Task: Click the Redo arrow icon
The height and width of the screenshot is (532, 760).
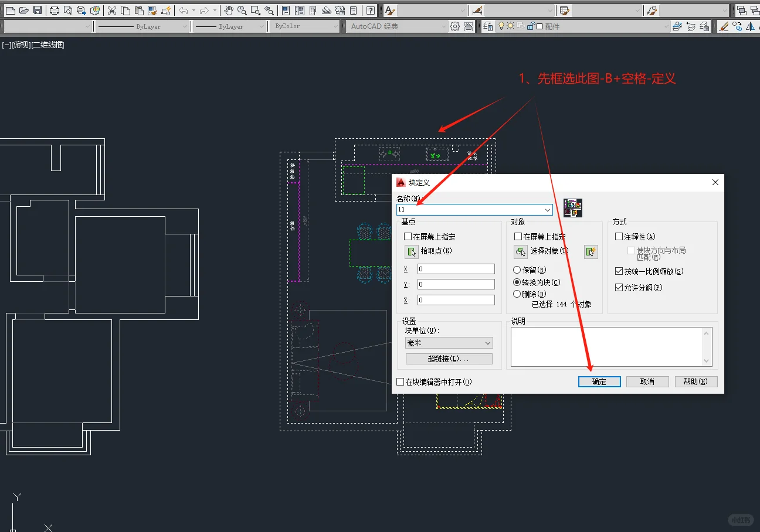Action: [204, 11]
